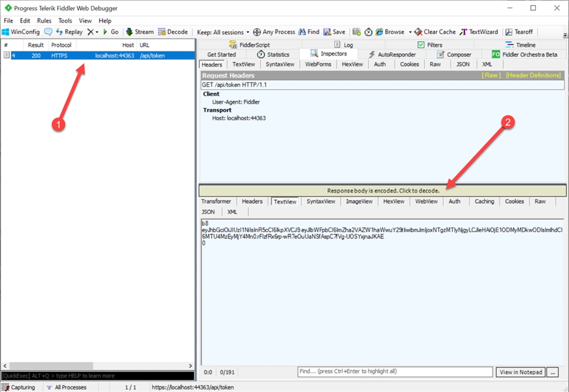Click the [Raw] link in Request Headers
This screenshot has height=392, width=569.
pyautogui.click(x=491, y=75)
